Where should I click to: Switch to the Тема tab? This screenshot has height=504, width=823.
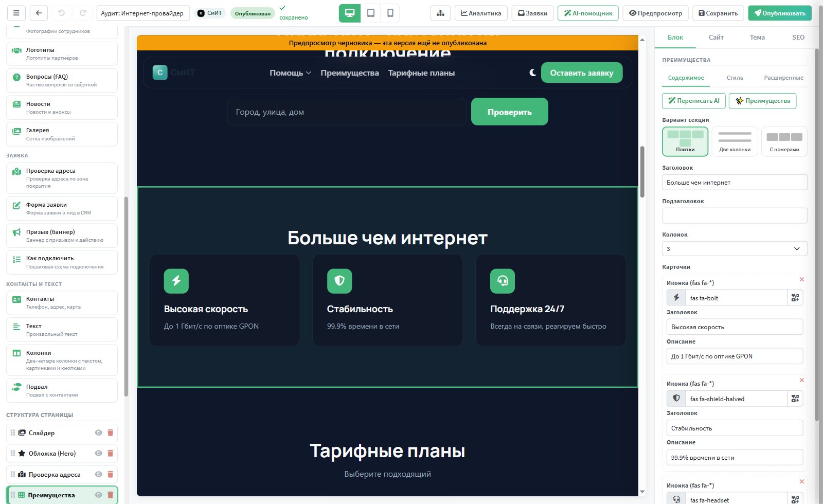pos(757,38)
